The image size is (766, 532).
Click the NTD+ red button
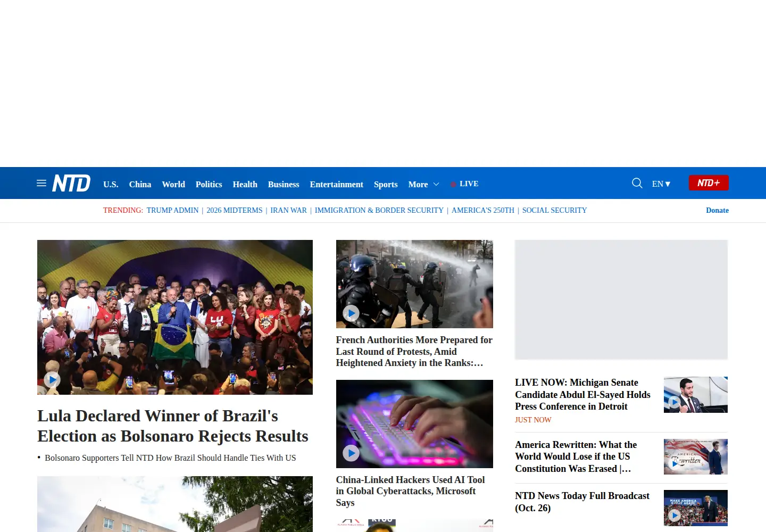click(709, 183)
